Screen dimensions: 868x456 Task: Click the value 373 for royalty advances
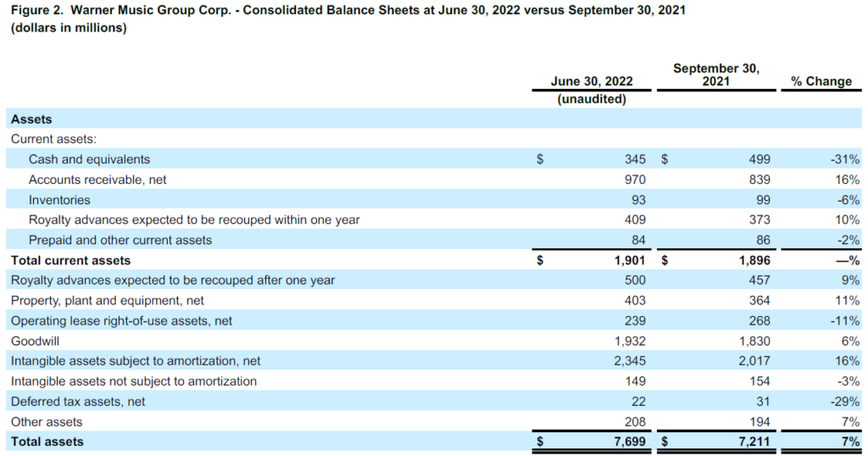[x=759, y=220]
